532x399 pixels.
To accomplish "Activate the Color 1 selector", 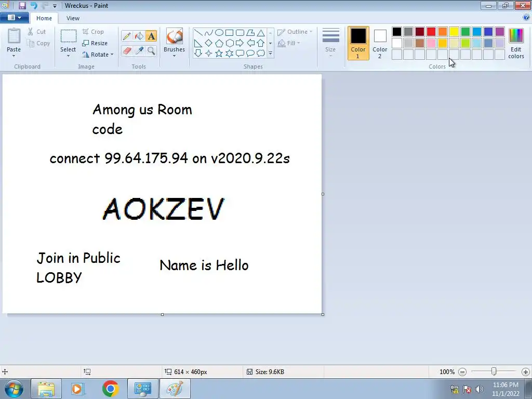I will click(358, 43).
